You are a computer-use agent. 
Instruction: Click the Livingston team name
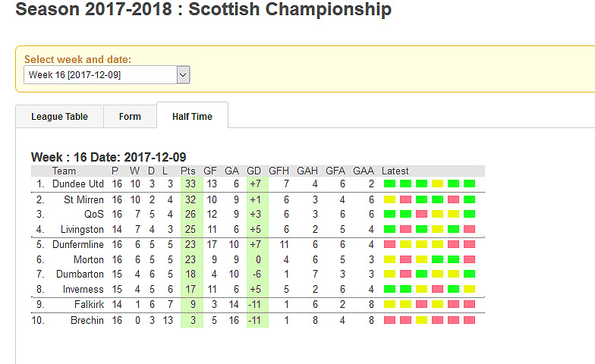tap(82, 229)
